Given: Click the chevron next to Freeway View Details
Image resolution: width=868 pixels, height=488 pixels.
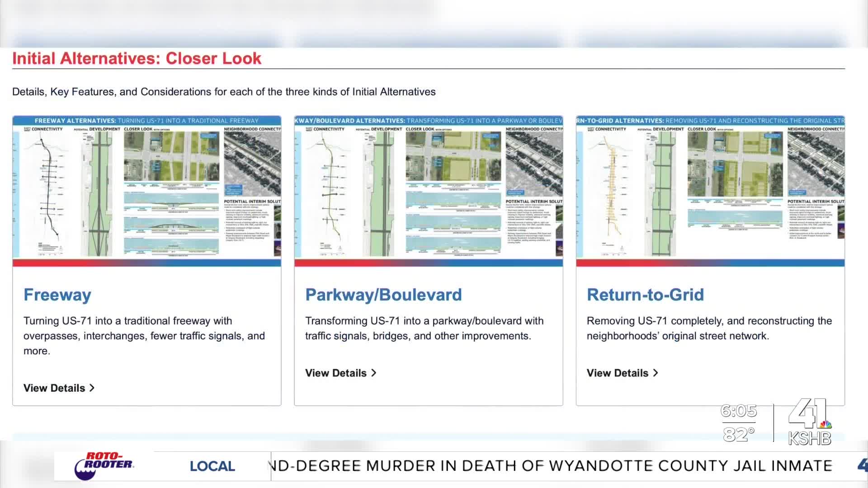Looking at the screenshot, I should [92, 388].
